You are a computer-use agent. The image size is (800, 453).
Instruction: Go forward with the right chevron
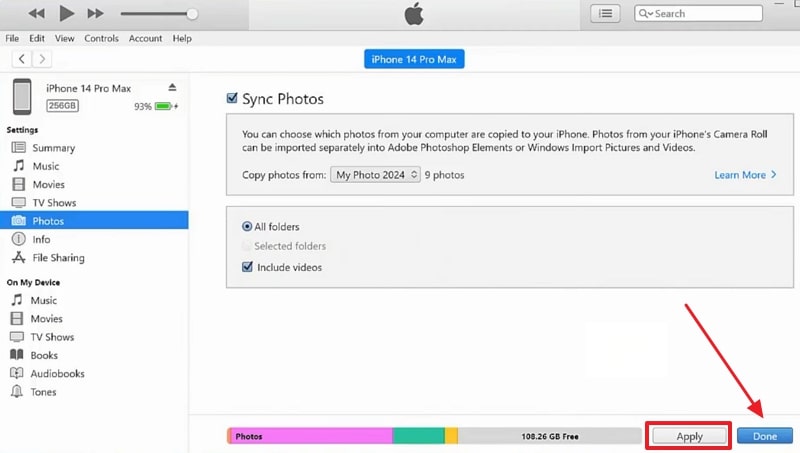point(42,59)
